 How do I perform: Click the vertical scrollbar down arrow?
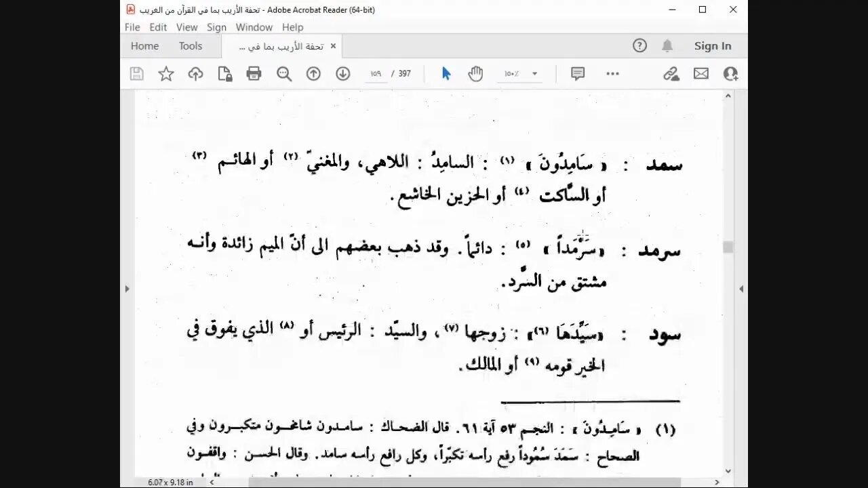click(x=728, y=470)
